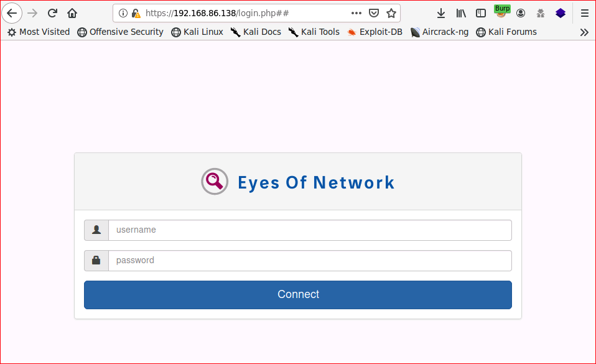Click the Connect button
Screen dimensions: 596x364
[x=298, y=295]
